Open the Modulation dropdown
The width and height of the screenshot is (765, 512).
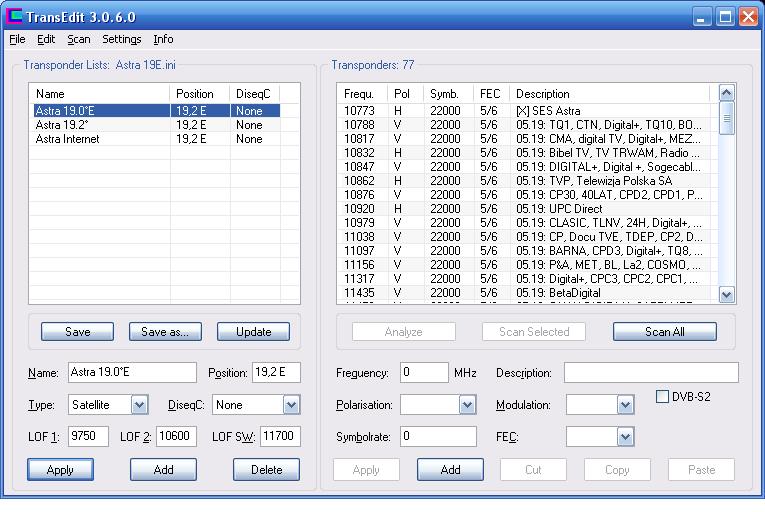click(625, 405)
